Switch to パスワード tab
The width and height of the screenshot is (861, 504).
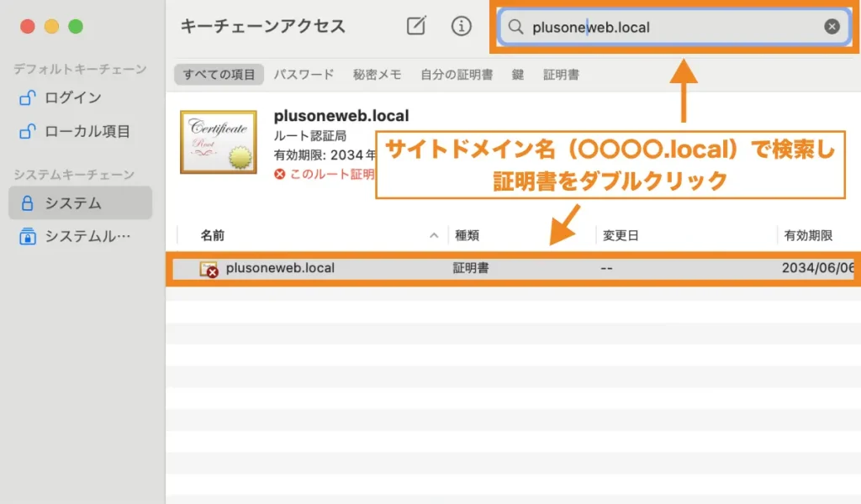304,75
